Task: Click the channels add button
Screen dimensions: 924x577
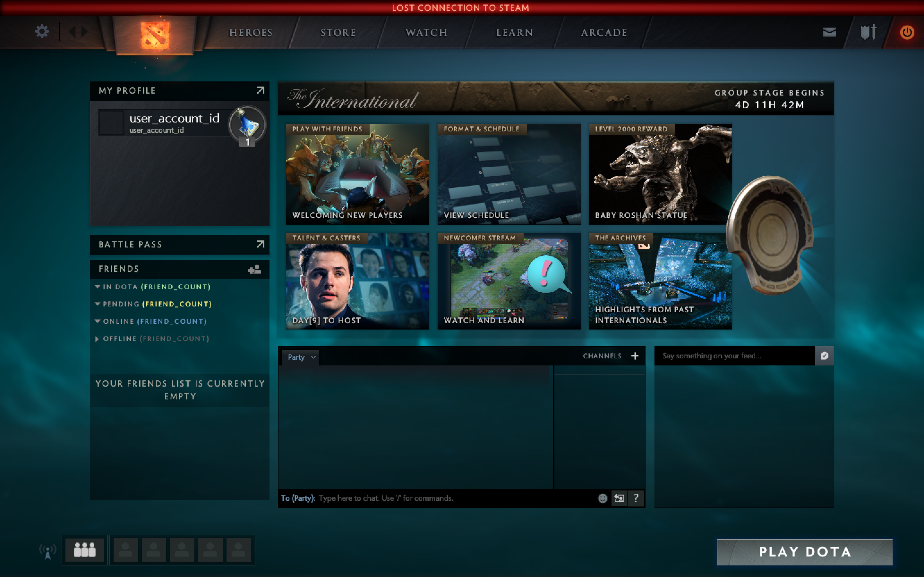Action: pyautogui.click(x=635, y=355)
